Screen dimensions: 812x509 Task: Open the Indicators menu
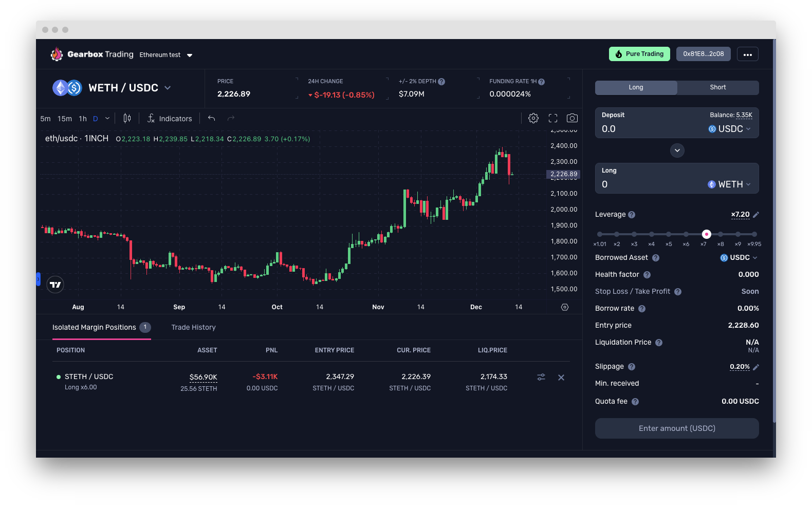pyautogui.click(x=170, y=119)
